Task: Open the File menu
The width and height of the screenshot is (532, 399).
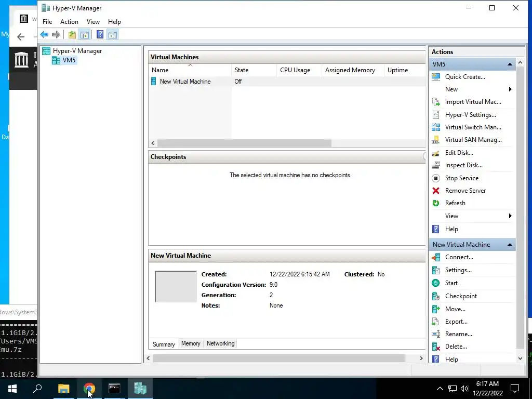Action: [47, 22]
